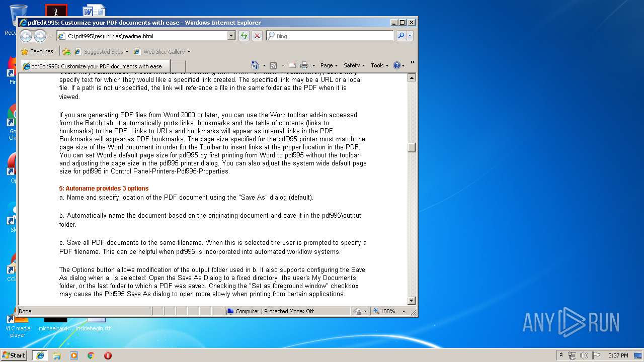Click the 100% zoom level button
Image resolution: width=644 pixels, height=362 pixels.
pyautogui.click(x=385, y=311)
